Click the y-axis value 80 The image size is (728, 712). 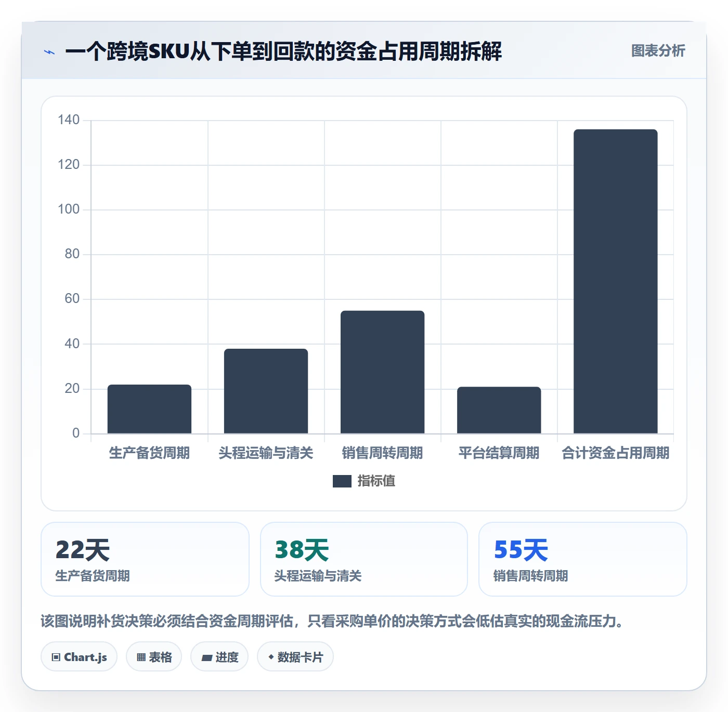72,254
